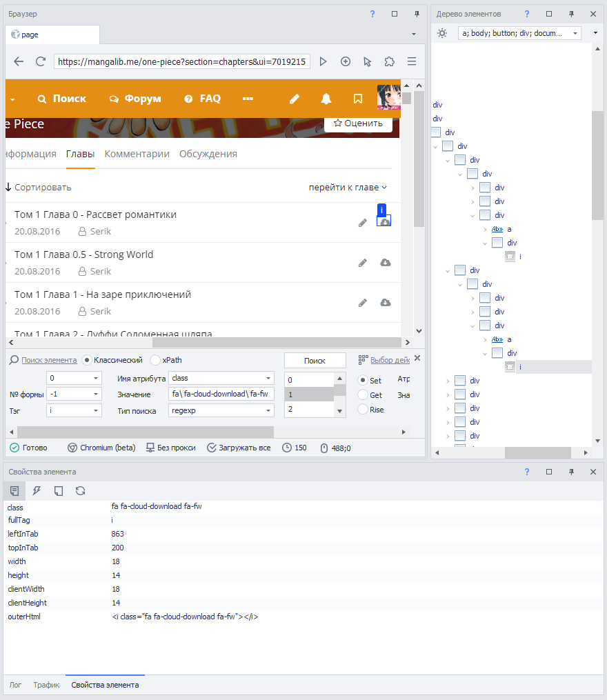Viewport: 607px width, 700px height.
Task: Open the user avatar in site header
Action: pyautogui.click(x=388, y=97)
